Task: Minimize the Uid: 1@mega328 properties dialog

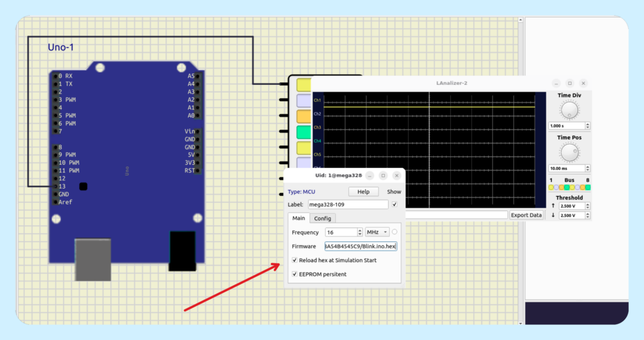Action: [x=370, y=175]
